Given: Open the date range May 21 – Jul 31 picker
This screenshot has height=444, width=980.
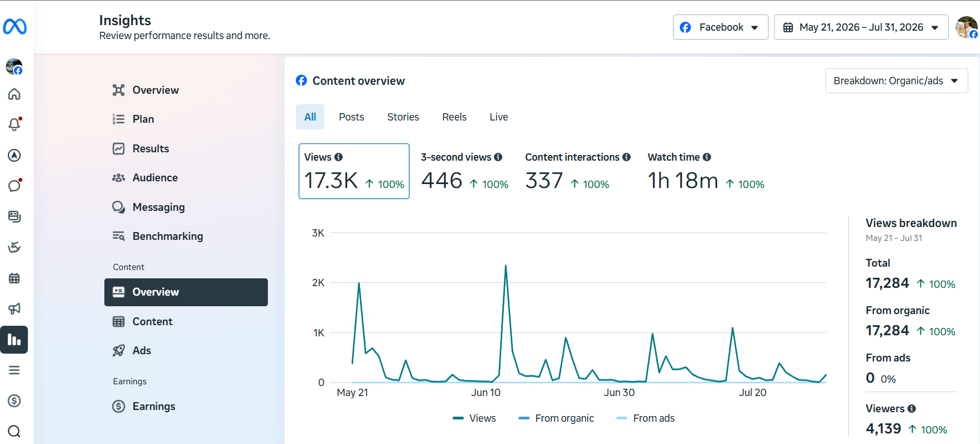Looking at the screenshot, I should (x=861, y=27).
